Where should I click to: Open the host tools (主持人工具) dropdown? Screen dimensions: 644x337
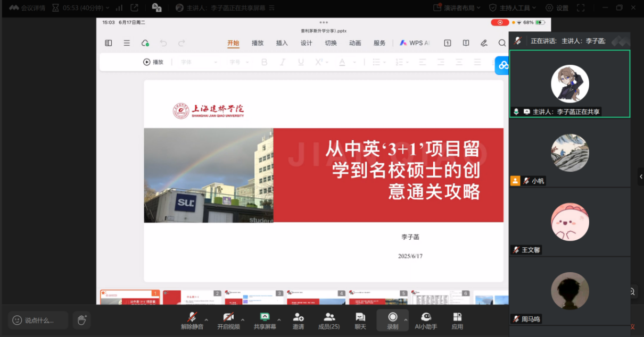pyautogui.click(x=513, y=8)
